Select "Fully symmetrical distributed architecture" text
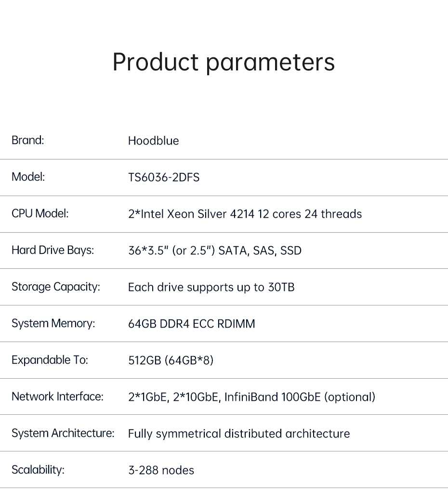Screen dimensions: 448x489 click(x=239, y=434)
